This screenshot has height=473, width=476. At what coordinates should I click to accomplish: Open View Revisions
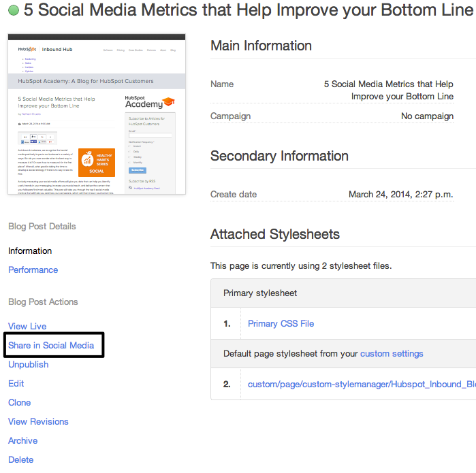pos(38,421)
